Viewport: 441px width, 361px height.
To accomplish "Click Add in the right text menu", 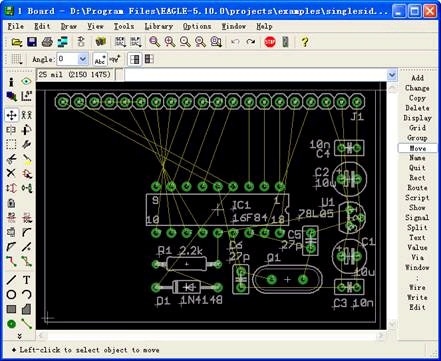I will pos(417,78).
